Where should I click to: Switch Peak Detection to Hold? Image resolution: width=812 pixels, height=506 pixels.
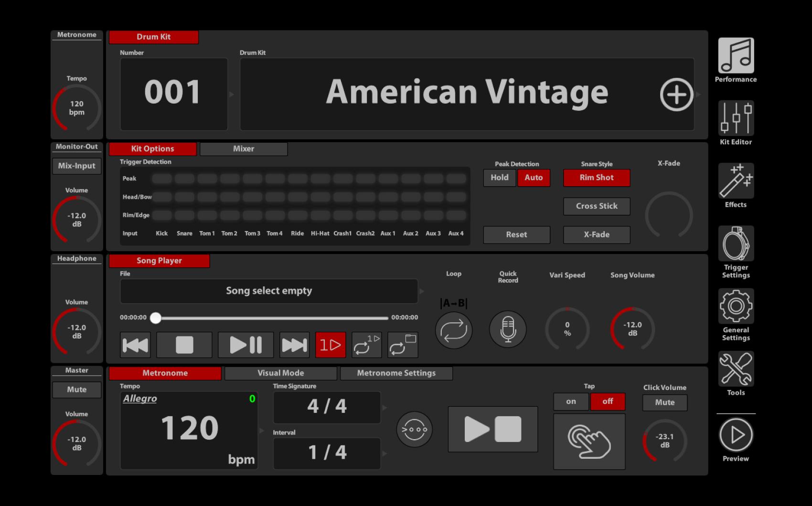pos(499,178)
